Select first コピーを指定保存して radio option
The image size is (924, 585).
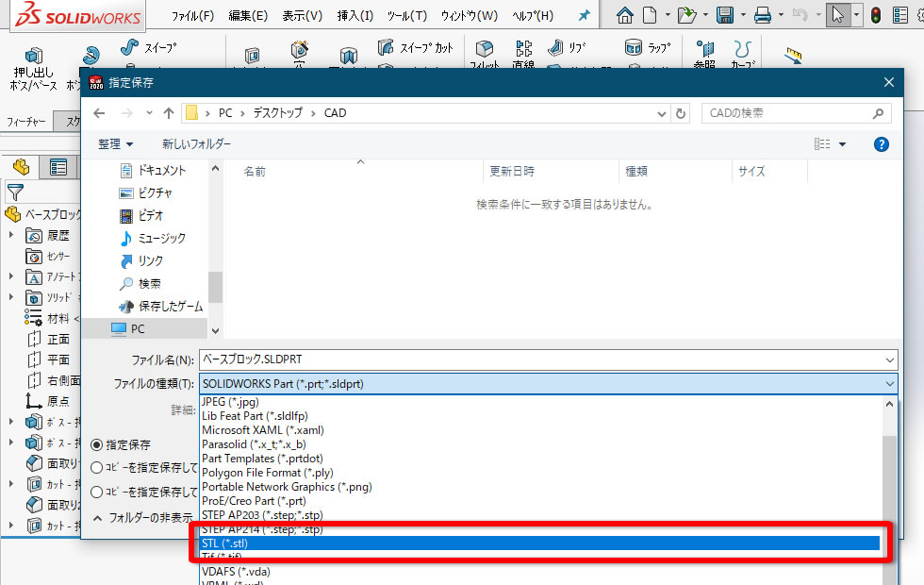(96, 468)
